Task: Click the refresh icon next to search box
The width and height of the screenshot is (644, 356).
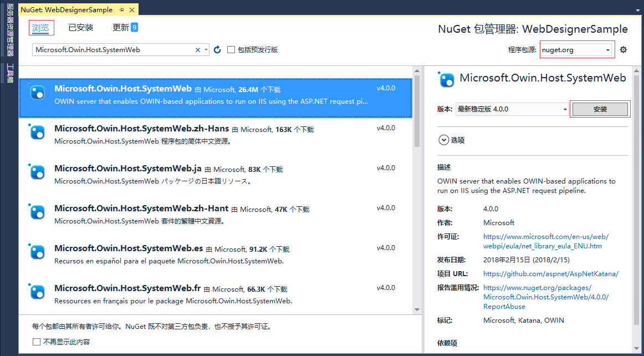Action: pos(217,50)
